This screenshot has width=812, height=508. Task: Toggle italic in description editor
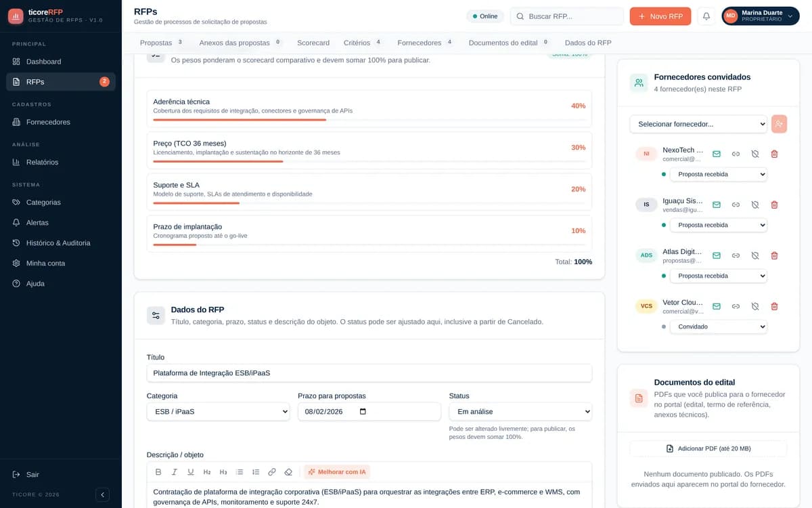pos(175,472)
